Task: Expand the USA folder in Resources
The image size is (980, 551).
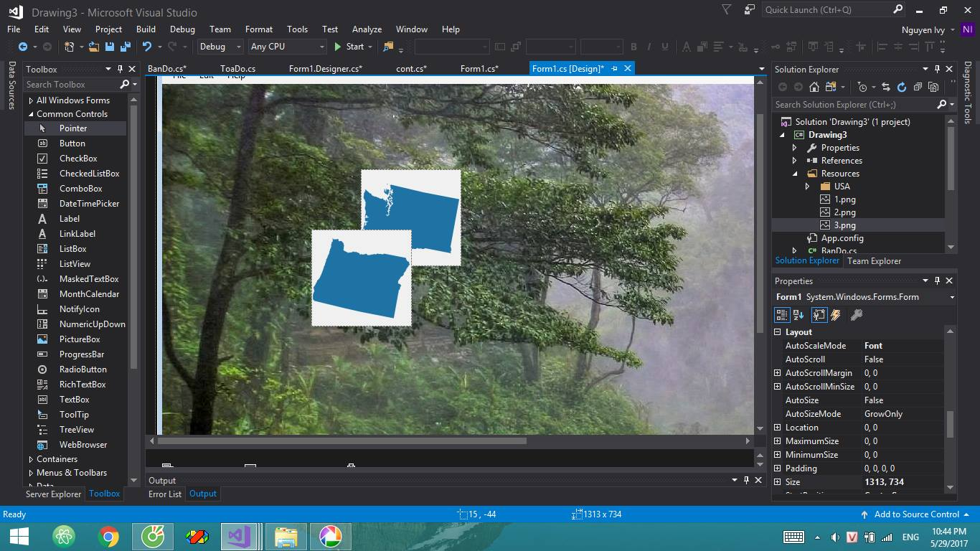Action: pyautogui.click(x=808, y=187)
